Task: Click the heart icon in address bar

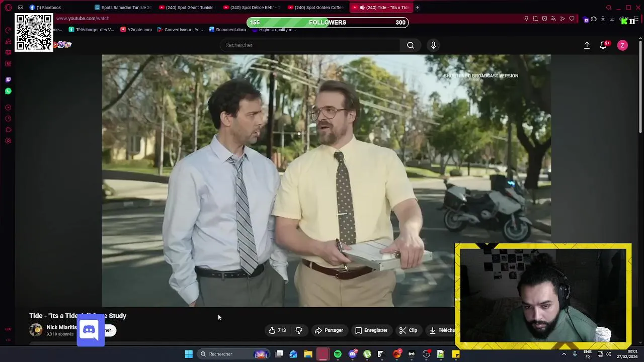Action: pos(572,19)
